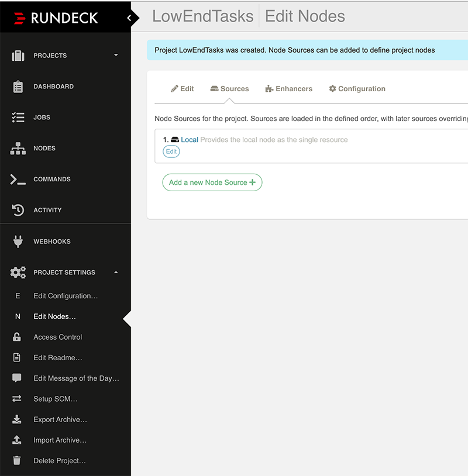468x476 pixels.
Task: Click the Edit Readme document icon
Action: [17, 358]
